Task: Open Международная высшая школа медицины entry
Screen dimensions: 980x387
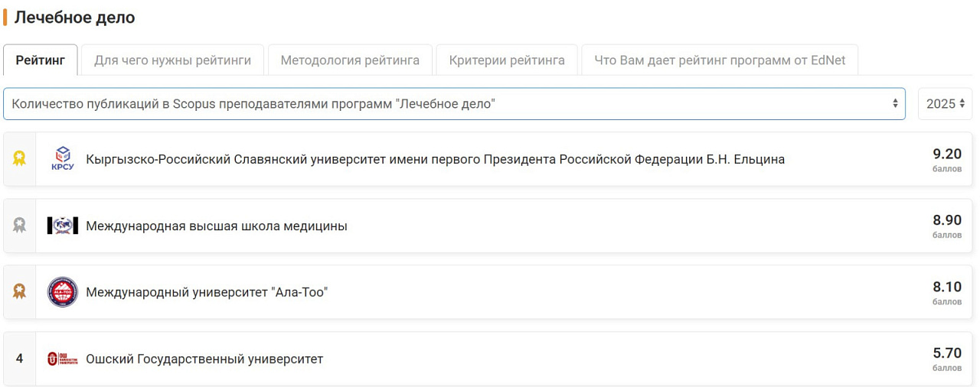Action: pos(217,226)
